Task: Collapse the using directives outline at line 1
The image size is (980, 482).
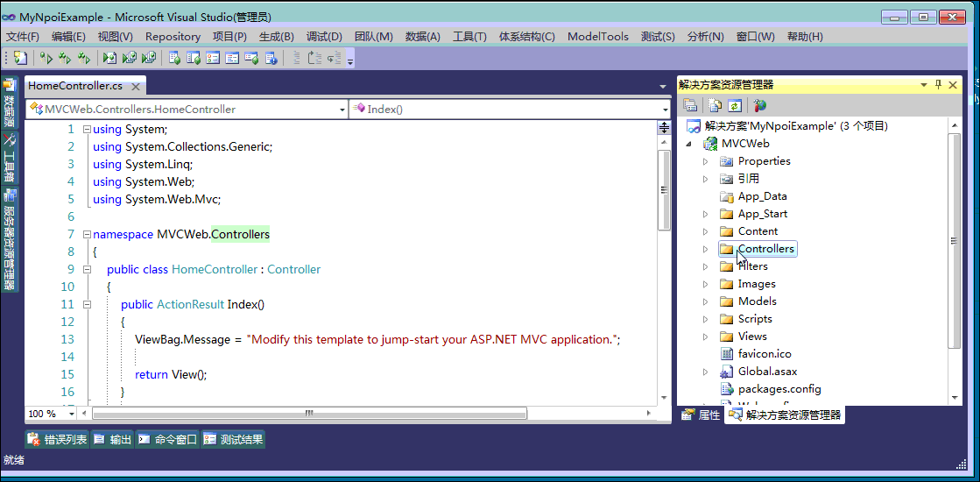Action: pyautogui.click(x=86, y=130)
